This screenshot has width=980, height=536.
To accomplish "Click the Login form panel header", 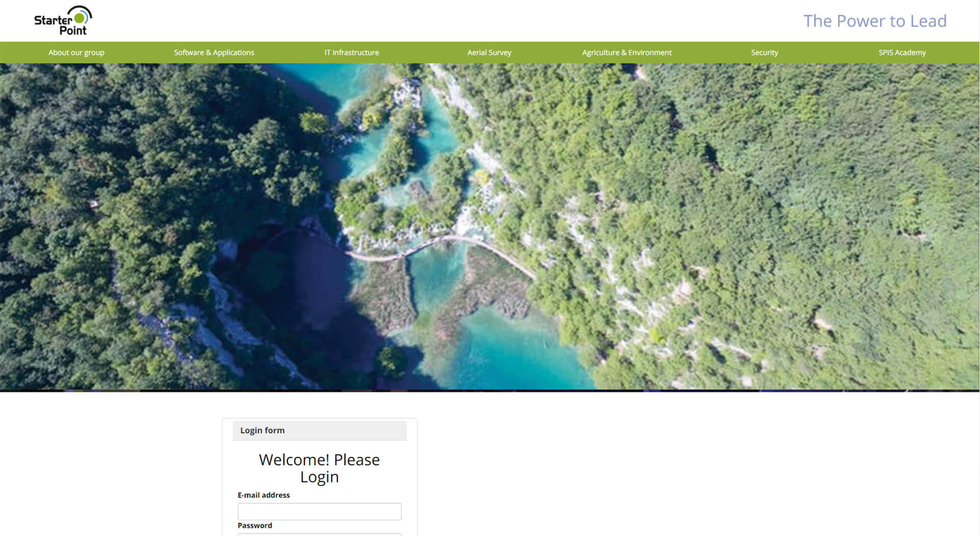I will [x=320, y=431].
